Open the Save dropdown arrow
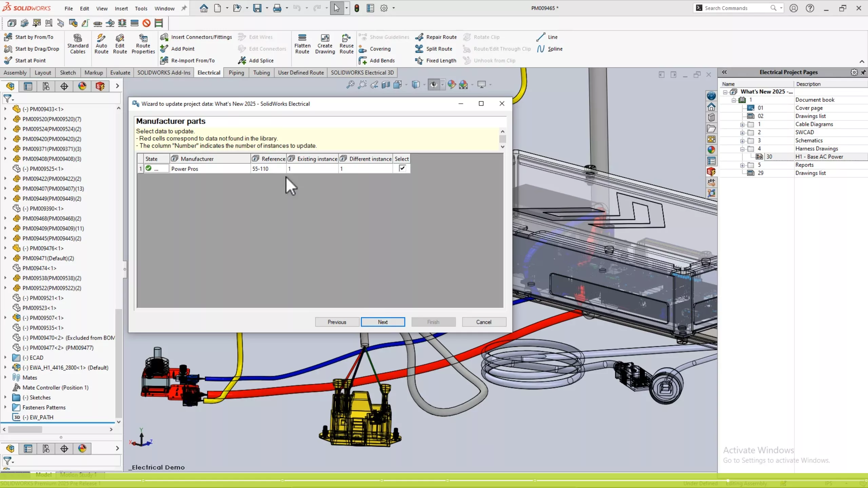The height and width of the screenshot is (488, 868). [267, 8]
